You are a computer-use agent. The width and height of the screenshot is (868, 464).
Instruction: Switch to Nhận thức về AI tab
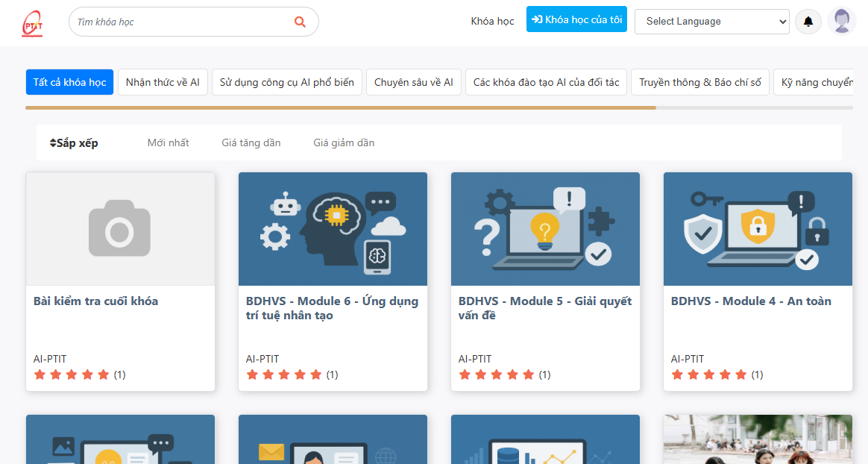(163, 82)
